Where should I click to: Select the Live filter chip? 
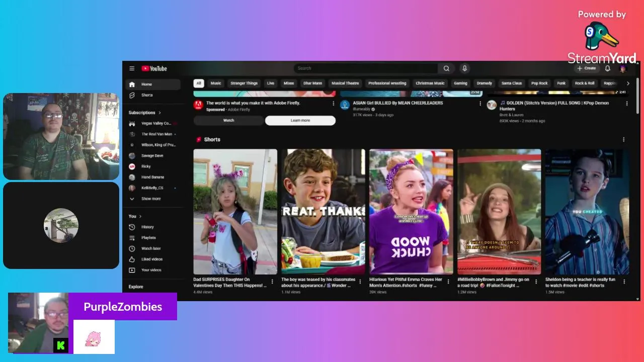(271, 83)
